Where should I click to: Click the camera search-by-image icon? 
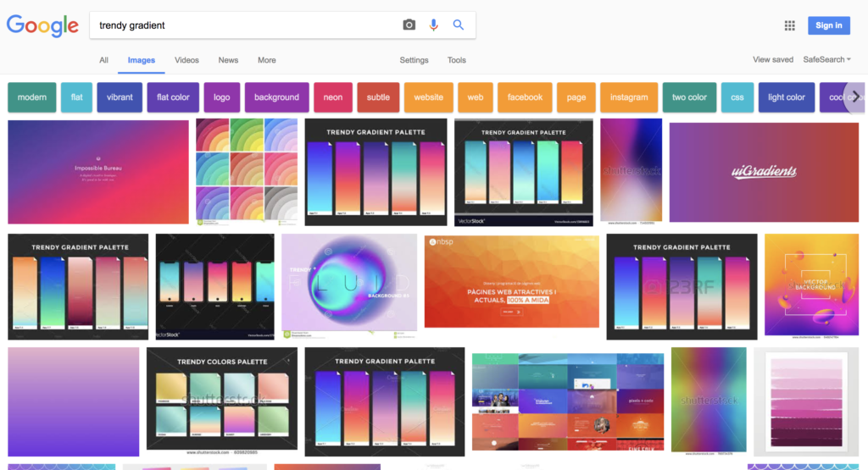pyautogui.click(x=409, y=25)
